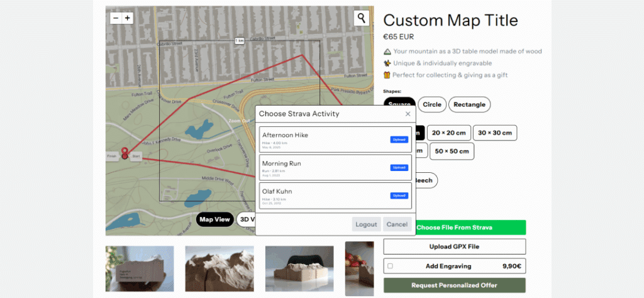Zoom out the map with minus icon
This screenshot has width=644, height=298.
(x=115, y=18)
